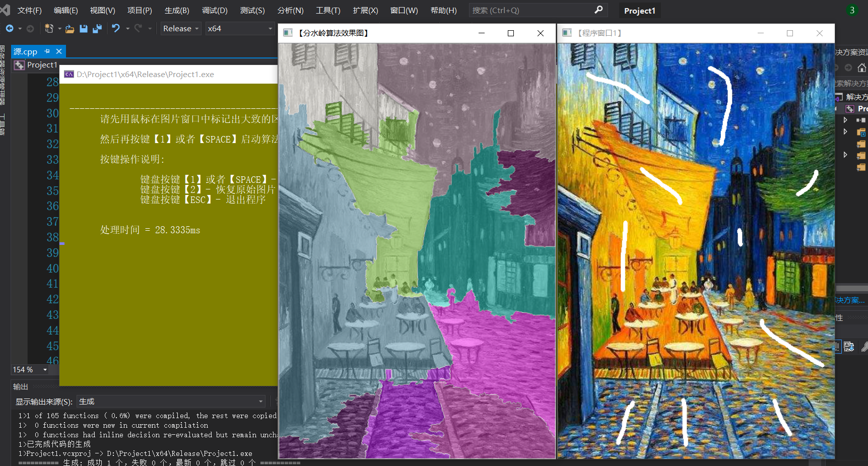The image size is (868, 466).
Task: Click the Solution Explorer back arrow icon
Action: pyautogui.click(x=836, y=68)
